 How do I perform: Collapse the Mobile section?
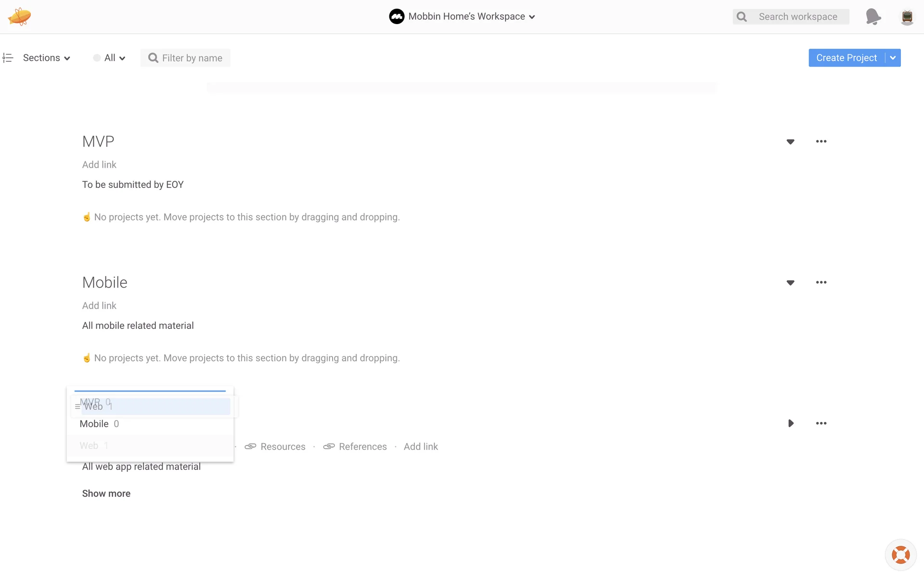[790, 283]
